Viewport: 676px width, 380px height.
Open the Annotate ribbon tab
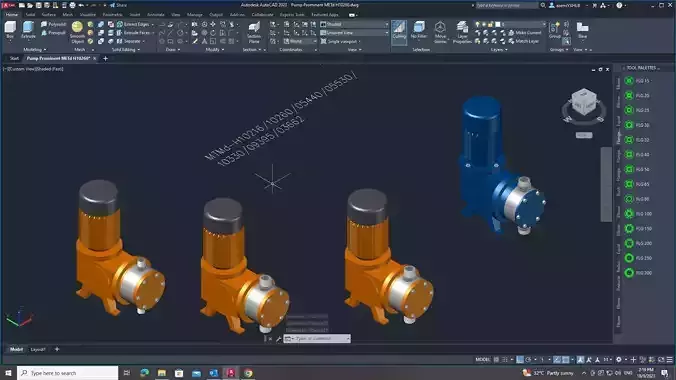[x=156, y=15]
